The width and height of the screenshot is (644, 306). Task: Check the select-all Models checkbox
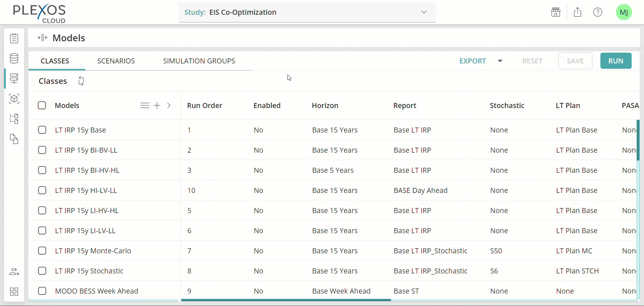pyautogui.click(x=42, y=105)
